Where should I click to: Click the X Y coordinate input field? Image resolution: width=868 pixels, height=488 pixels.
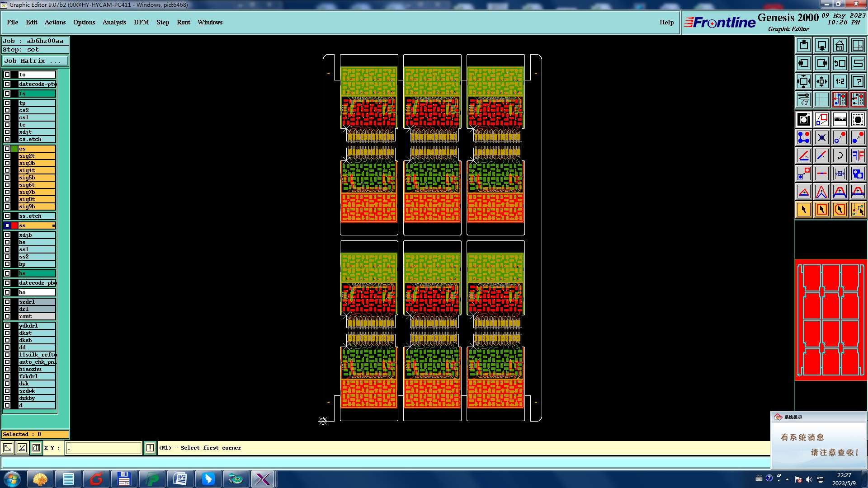pos(104,448)
